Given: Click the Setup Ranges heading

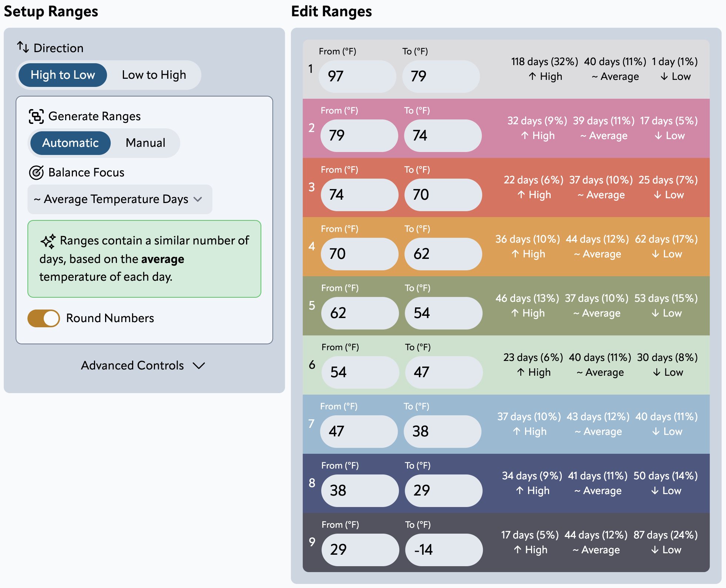Looking at the screenshot, I should point(51,11).
